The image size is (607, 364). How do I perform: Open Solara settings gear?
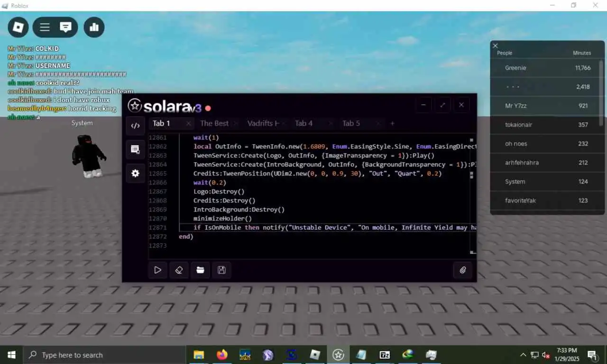[135, 173]
